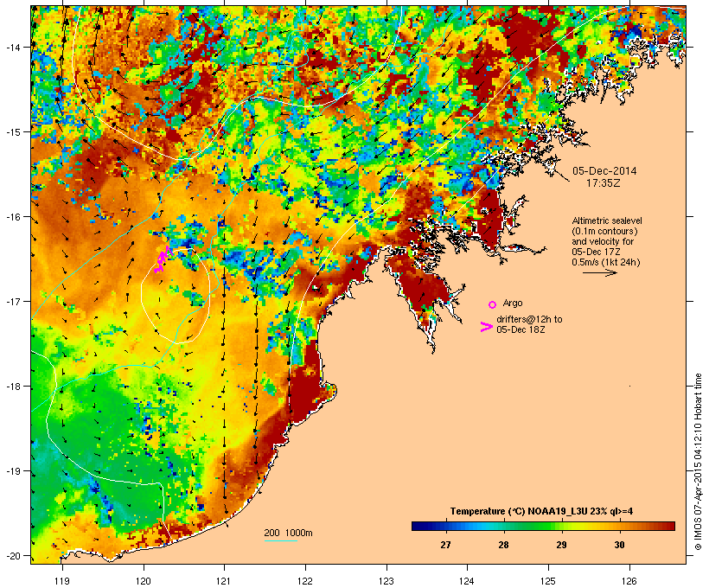Click the IMOS copyright timestamp text
The image size is (709, 588).
click(x=698, y=462)
